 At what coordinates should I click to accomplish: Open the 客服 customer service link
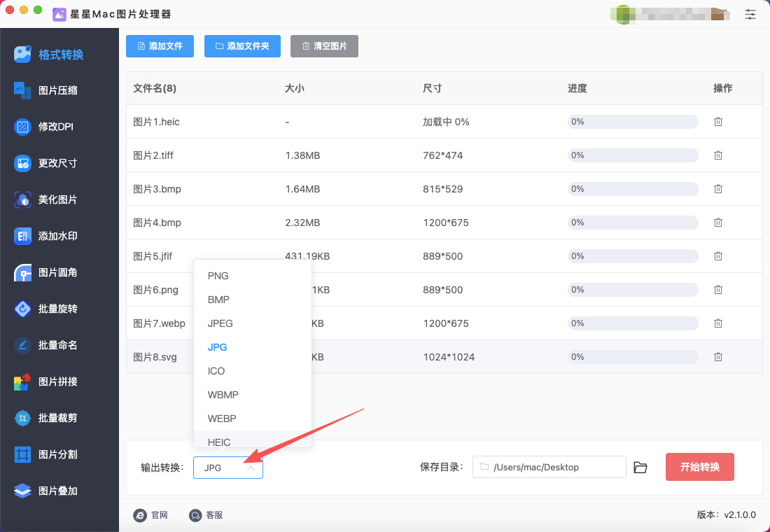(206, 514)
